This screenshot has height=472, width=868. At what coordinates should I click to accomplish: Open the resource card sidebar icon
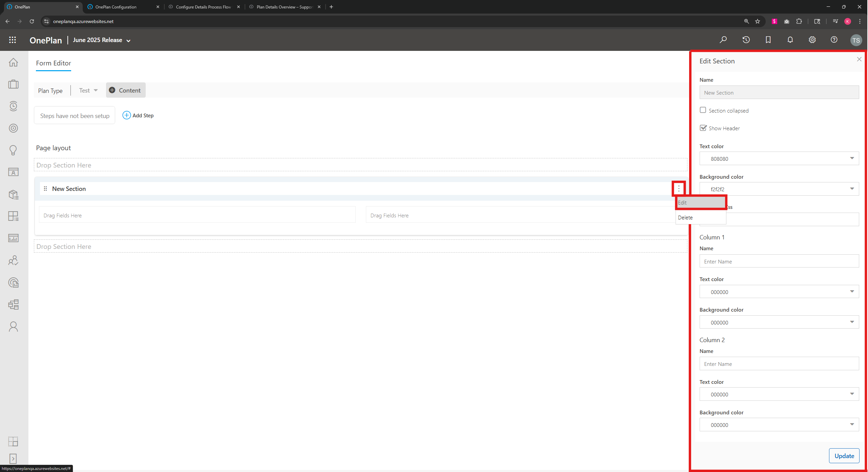click(x=13, y=172)
